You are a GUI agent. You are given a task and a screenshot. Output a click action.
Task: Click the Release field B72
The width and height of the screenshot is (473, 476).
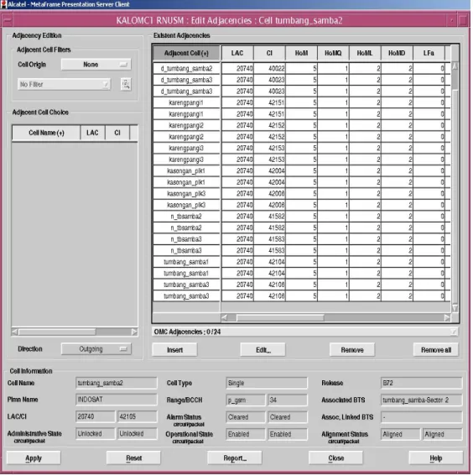point(422,383)
